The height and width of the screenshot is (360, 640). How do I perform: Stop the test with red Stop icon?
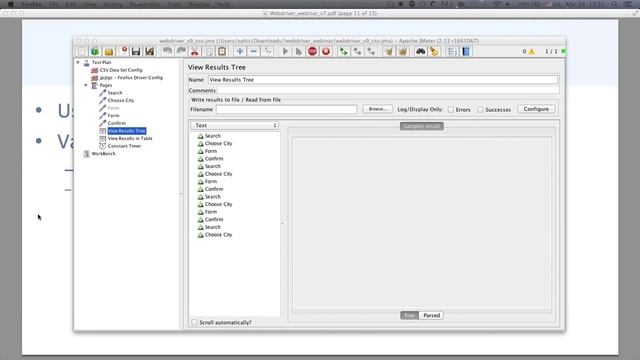tap(312, 51)
